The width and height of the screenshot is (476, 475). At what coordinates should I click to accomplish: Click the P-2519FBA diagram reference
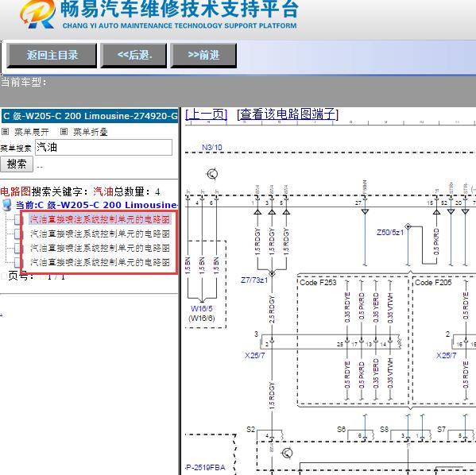[206, 467]
